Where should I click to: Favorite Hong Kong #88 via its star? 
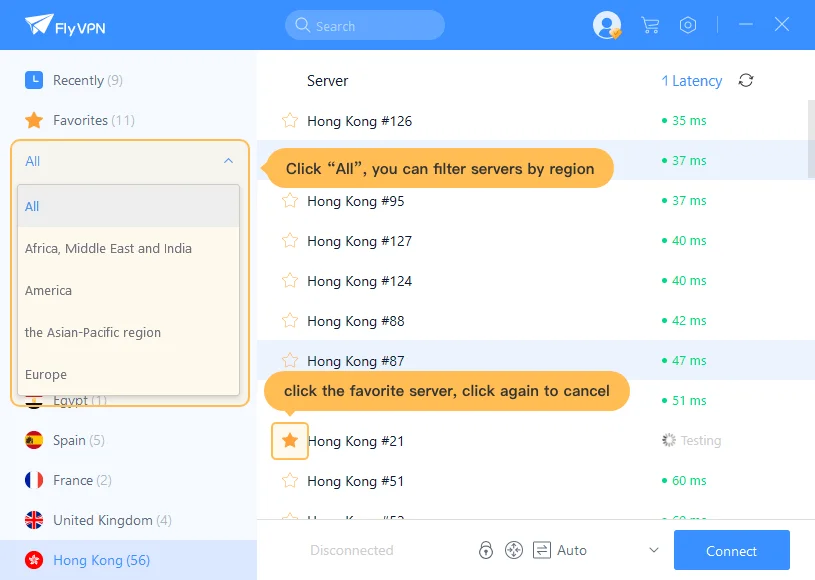pos(289,321)
